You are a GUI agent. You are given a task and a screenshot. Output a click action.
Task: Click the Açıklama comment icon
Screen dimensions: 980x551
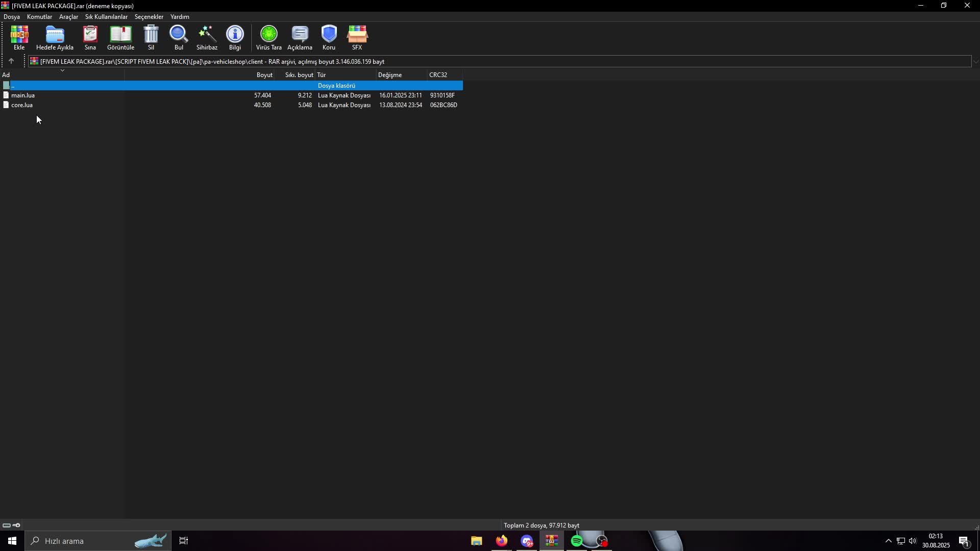click(300, 34)
